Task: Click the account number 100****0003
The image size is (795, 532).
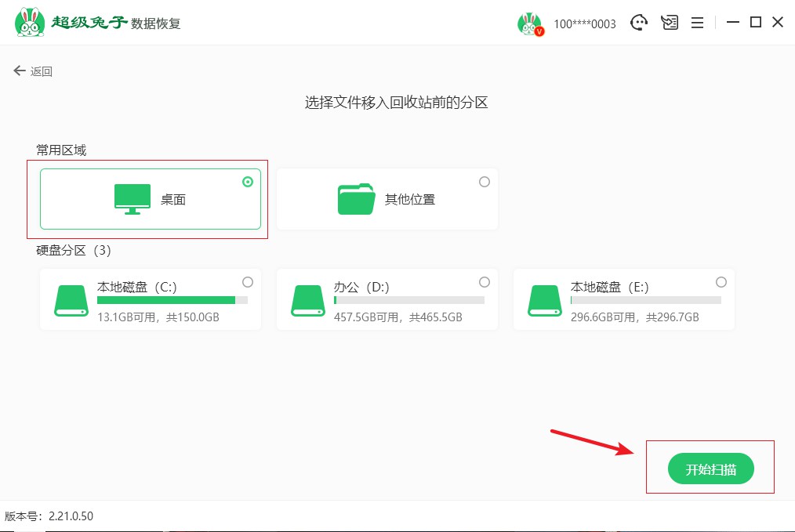Action: click(x=585, y=24)
